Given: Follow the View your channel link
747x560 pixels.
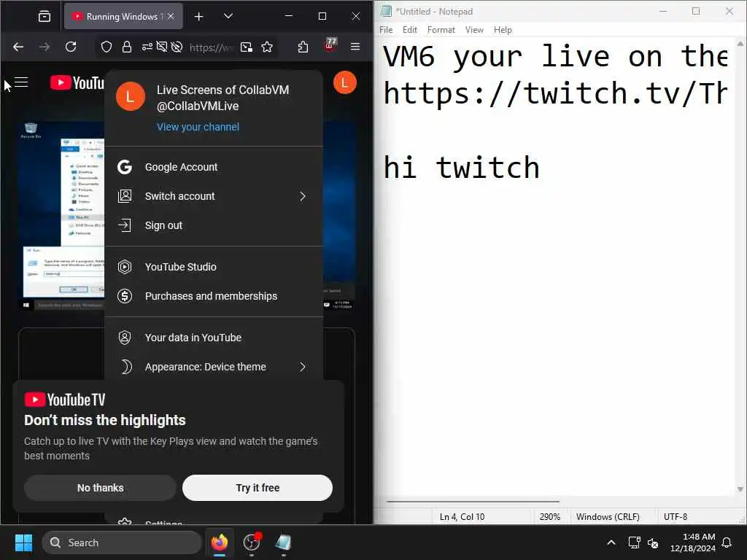Looking at the screenshot, I should point(198,127).
